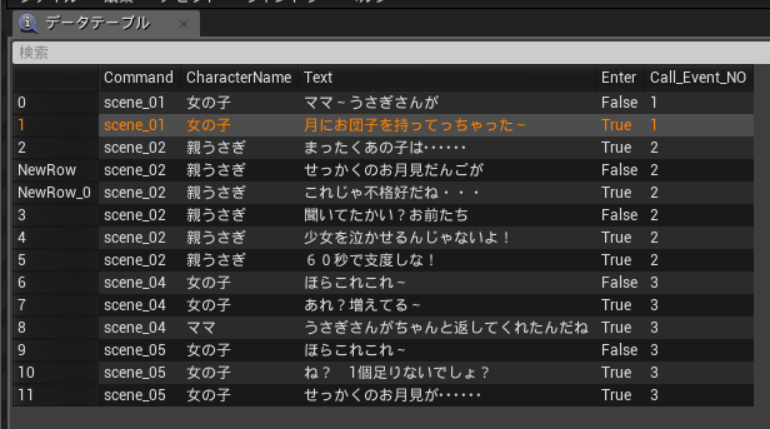Select row name 3
The height and width of the screenshot is (429, 770).
click(22, 215)
